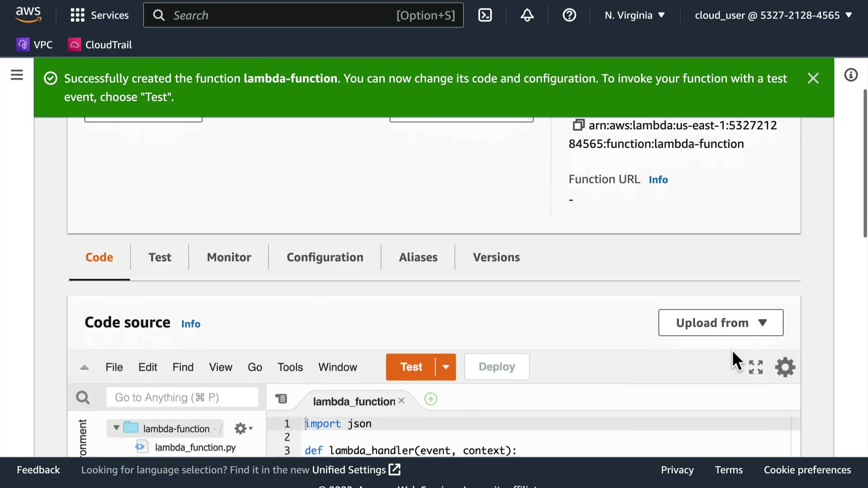Open the Services grid menu
Viewport: 868px width, 488px height.
click(78, 15)
